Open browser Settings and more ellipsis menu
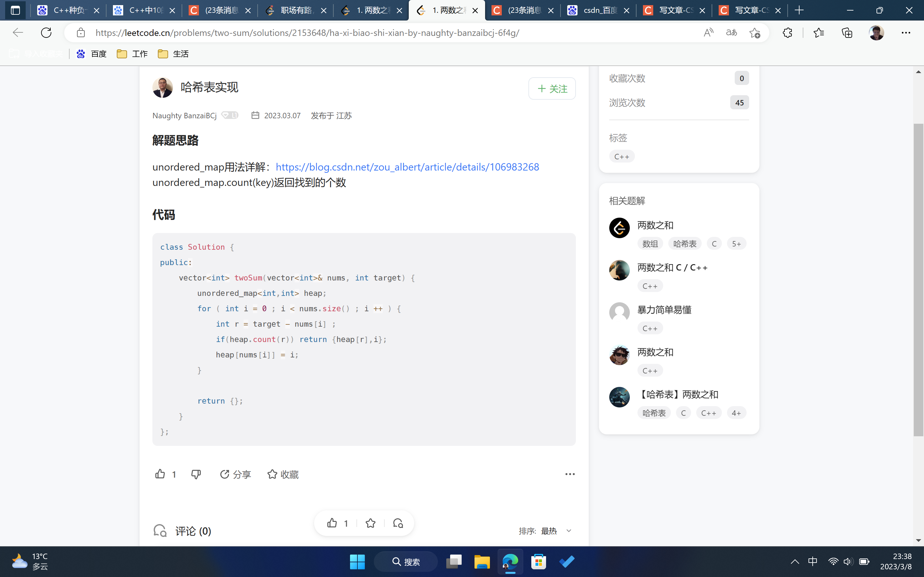The width and height of the screenshot is (924, 577). (906, 33)
